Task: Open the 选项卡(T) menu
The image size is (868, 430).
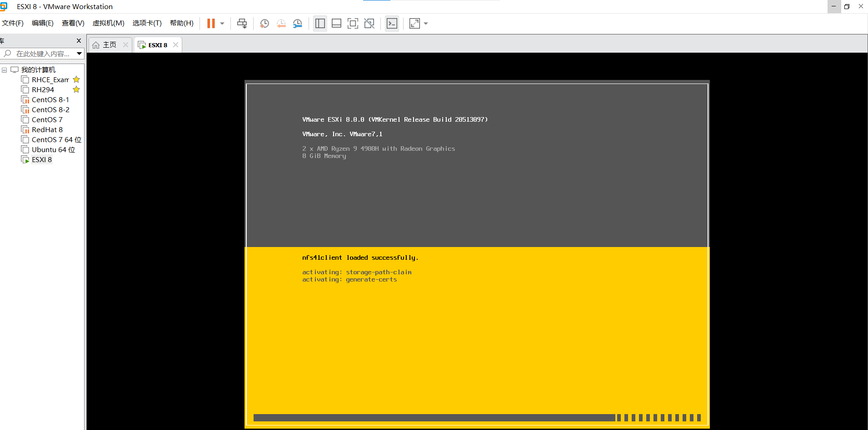Action: pyautogui.click(x=147, y=23)
